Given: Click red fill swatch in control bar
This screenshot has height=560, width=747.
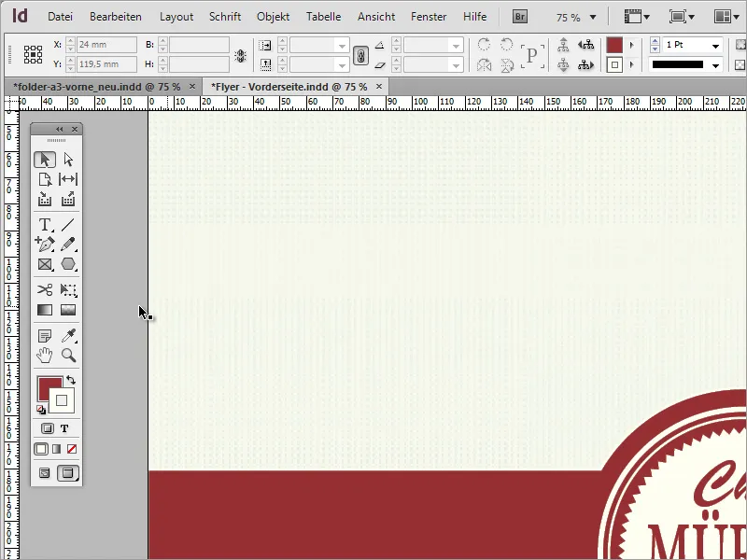Looking at the screenshot, I should click(614, 45).
